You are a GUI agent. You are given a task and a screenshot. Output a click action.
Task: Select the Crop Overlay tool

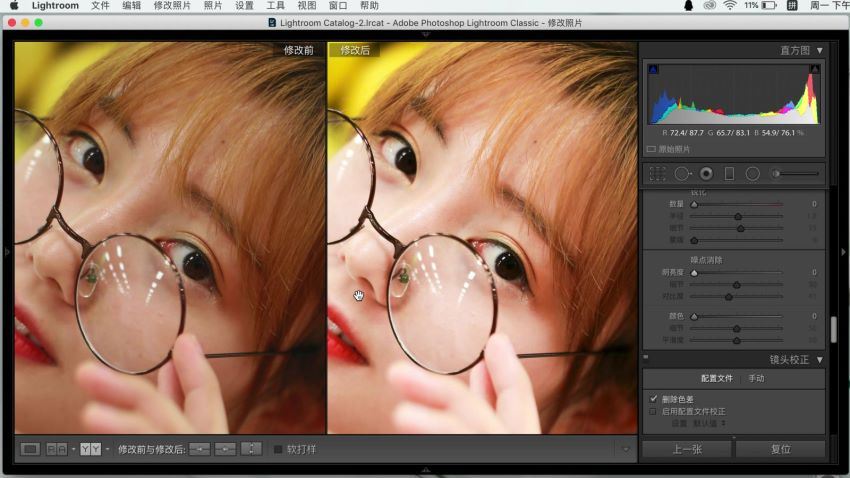click(x=658, y=173)
